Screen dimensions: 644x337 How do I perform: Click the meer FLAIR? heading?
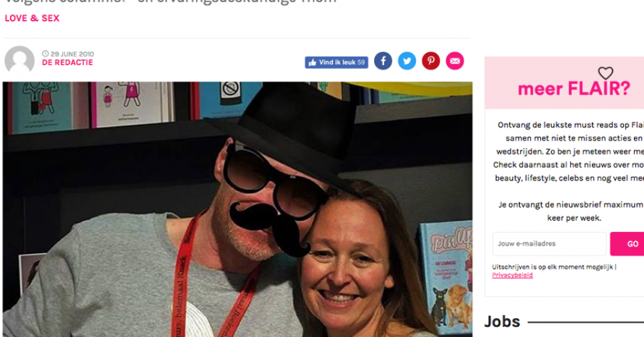click(x=574, y=88)
